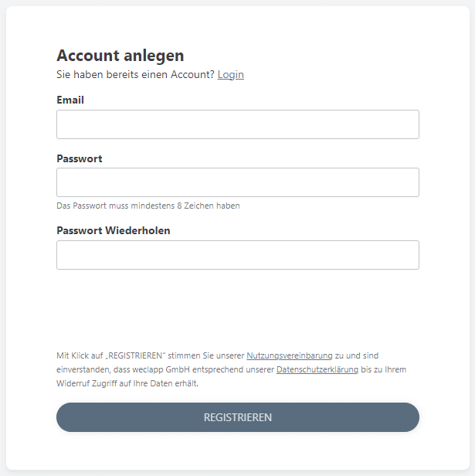Click the quoted word REGISTRIEREN in the consent paragraph
475x476 pixels.
point(135,355)
